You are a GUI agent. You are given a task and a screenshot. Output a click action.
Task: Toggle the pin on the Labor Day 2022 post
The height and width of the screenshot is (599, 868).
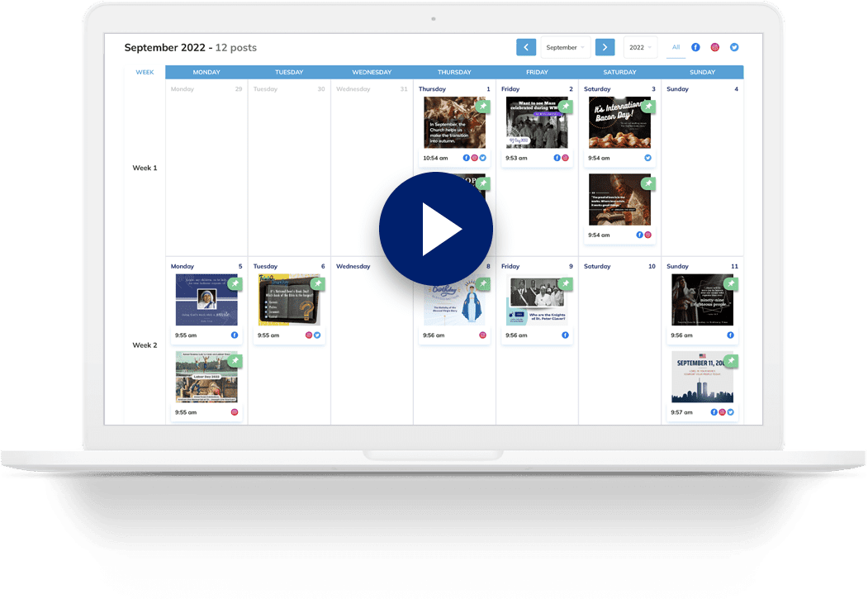(x=235, y=361)
